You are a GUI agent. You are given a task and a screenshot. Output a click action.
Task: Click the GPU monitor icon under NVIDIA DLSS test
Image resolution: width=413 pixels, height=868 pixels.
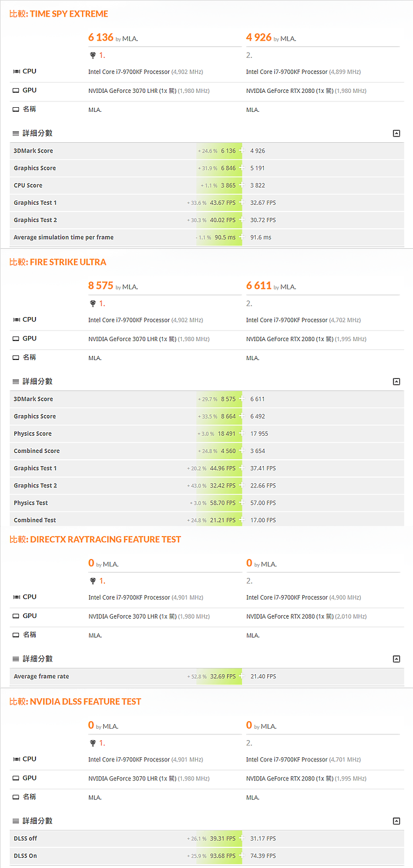click(16, 779)
